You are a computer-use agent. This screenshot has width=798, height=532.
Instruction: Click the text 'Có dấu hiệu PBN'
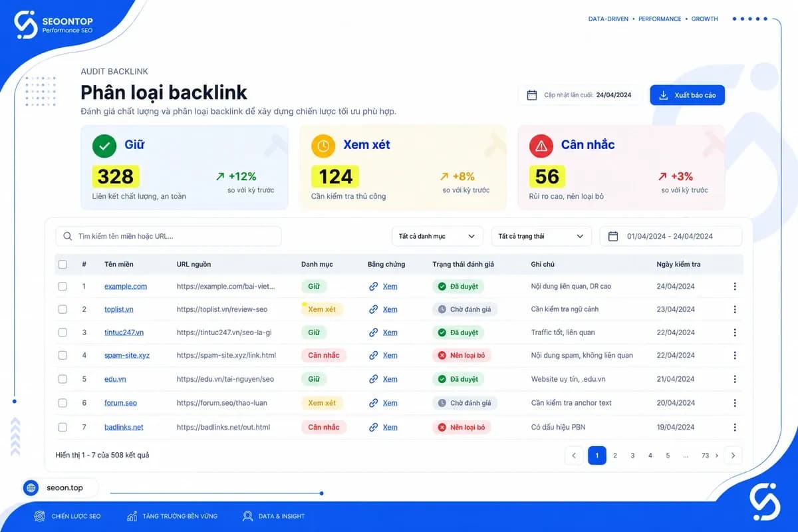558,427
